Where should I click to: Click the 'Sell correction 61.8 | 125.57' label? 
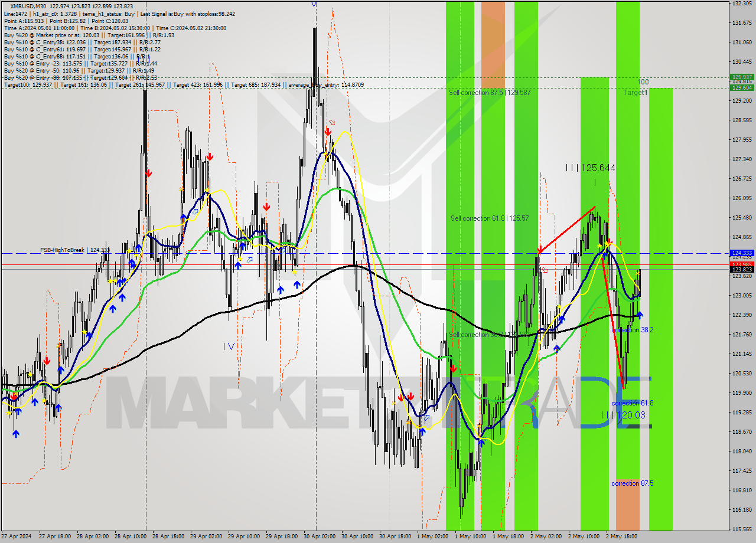(x=490, y=218)
